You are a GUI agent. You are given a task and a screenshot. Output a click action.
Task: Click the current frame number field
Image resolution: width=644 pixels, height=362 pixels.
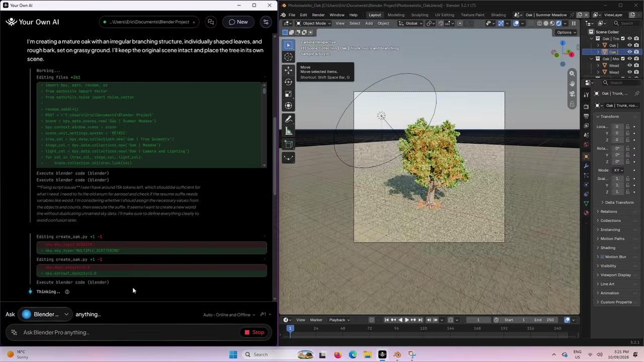(x=478, y=320)
